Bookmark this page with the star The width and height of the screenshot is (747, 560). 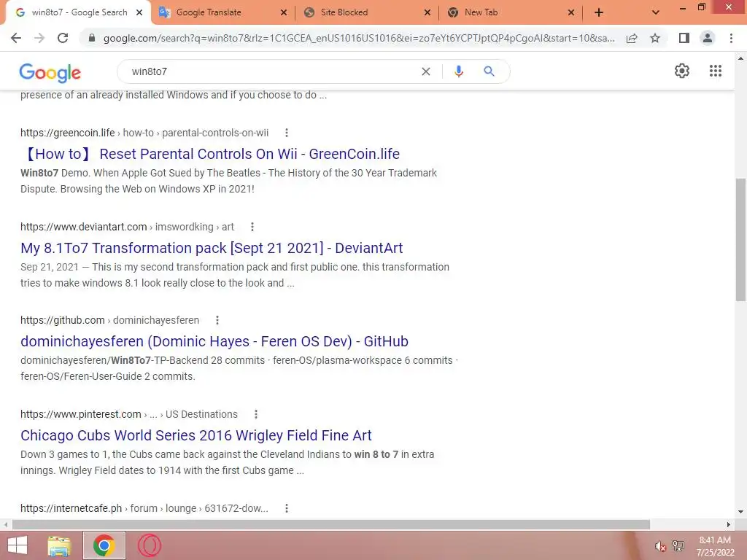655,38
